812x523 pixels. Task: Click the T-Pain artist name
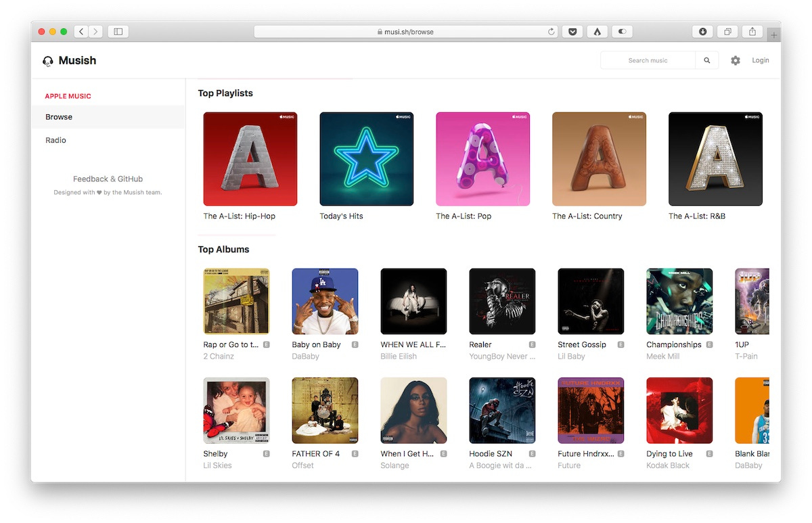[746, 357]
